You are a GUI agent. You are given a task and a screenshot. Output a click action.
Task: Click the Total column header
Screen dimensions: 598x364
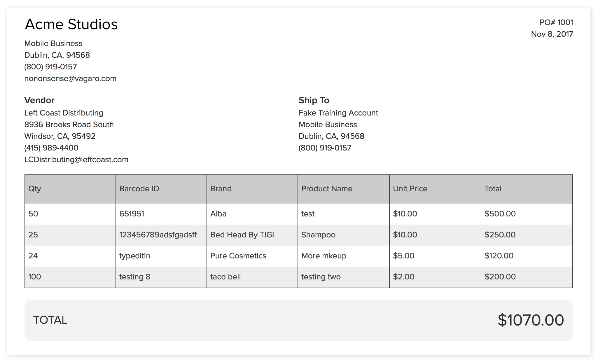pos(493,189)
